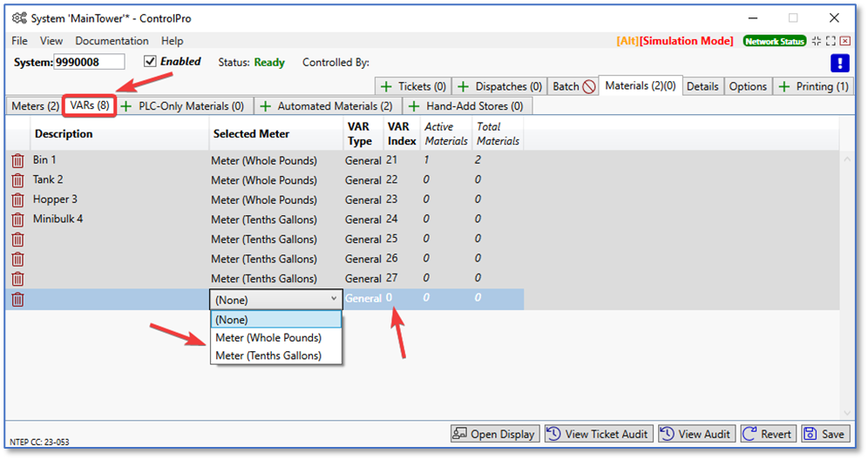Click the green plus beside Tickets tab

(386, 86)
